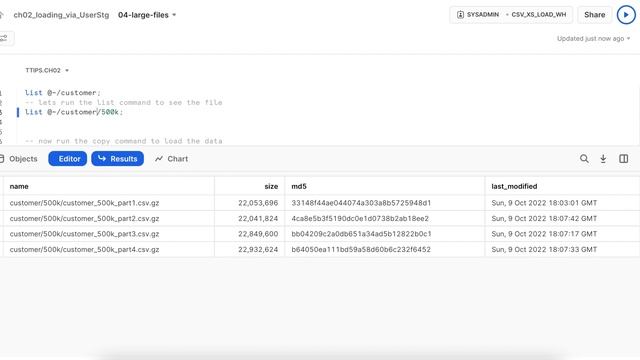The image size is (640, 360).
Task: Select the customer_500k_part1.csv.gz name cell
Action: 109,203
